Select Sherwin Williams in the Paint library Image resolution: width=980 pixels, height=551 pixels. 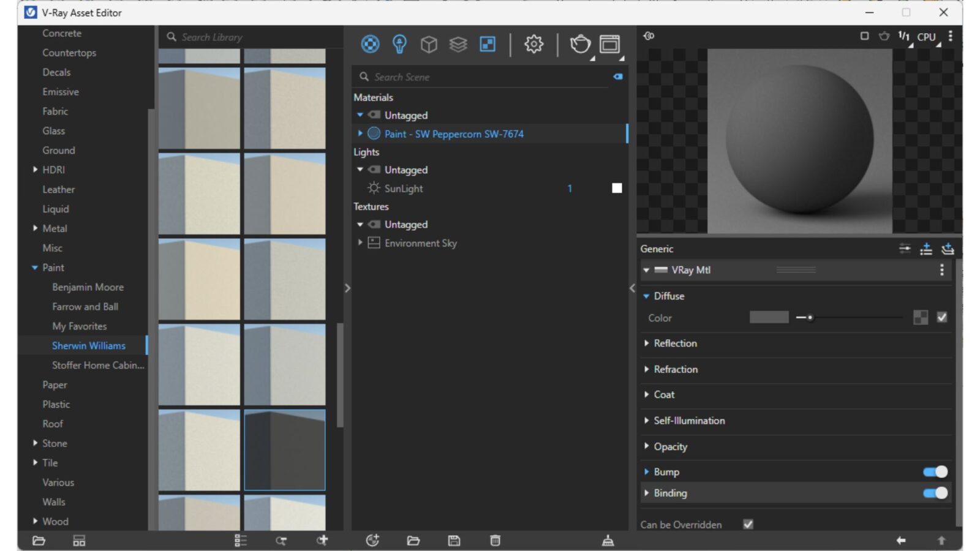88,345
